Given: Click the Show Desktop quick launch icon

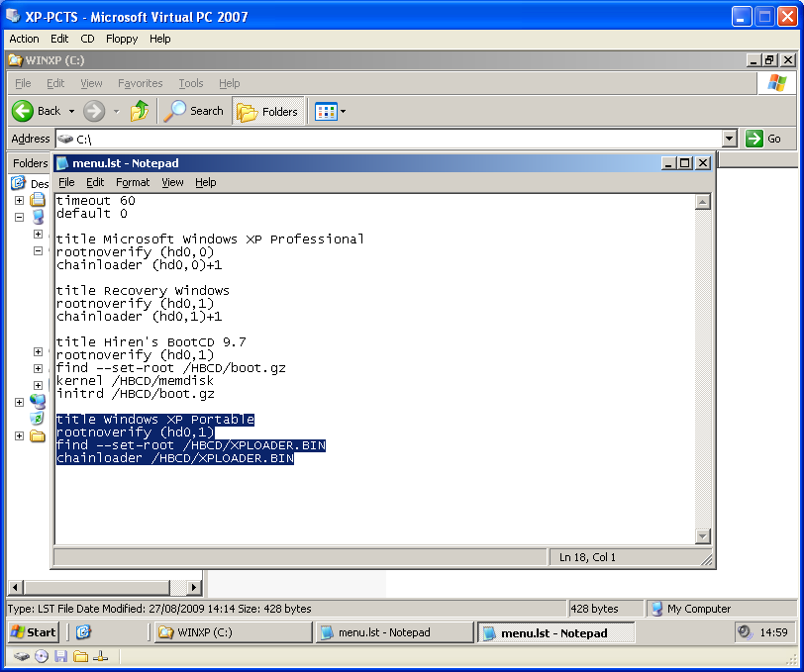Looking at the screenshot, I should [83, 632].
